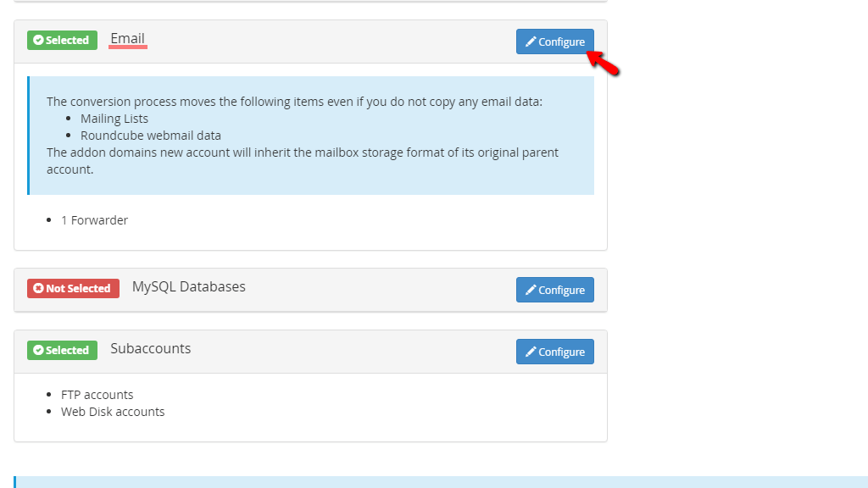Image resolution: width=868 pixels, height=488 pixels.
Task: Click the 'Web Disk accounts' list item
Action: point(113,412)
